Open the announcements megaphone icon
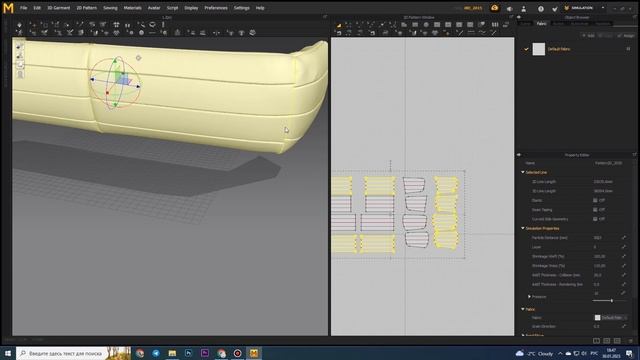Image resolution: width=640 pixels, height=360 pixels. point(509,9)
